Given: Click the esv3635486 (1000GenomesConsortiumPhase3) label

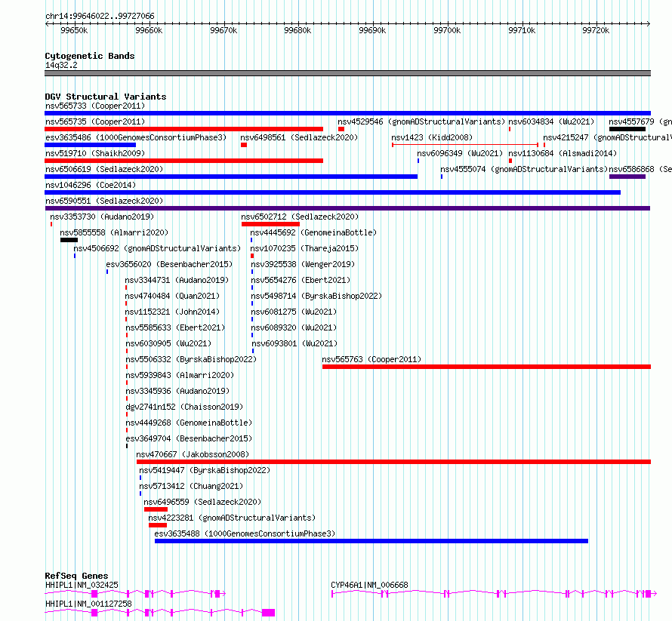Looking at the screenshot, I should pyautogui.click(x=136, y=137).
